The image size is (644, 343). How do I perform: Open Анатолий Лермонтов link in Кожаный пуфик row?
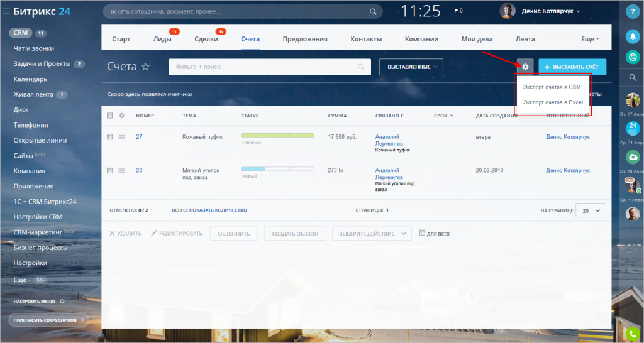tap(389, 140)
